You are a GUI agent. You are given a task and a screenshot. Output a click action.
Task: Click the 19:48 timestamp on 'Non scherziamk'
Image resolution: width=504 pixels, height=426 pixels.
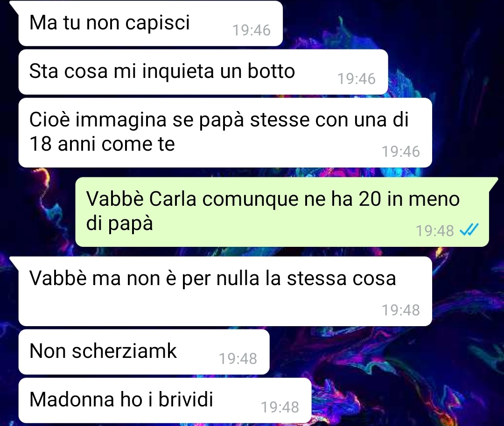click(238, 358)
